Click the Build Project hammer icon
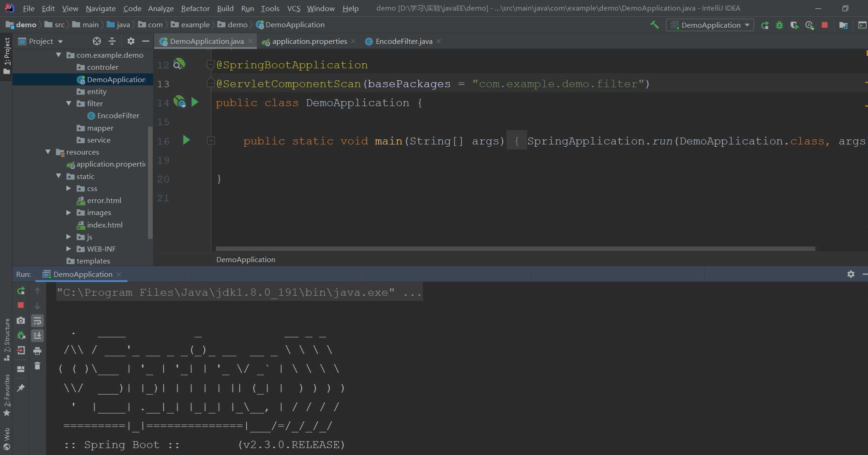The image size is (868, 455). (654, 25)
